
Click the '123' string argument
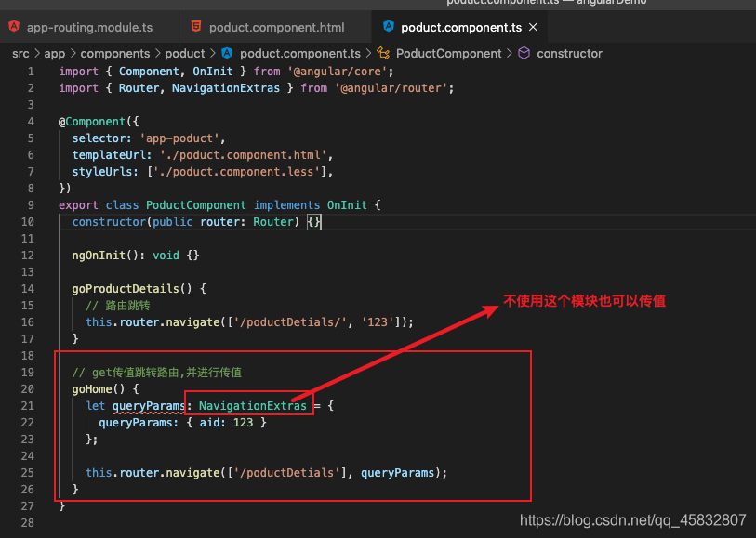coord(378,322)
